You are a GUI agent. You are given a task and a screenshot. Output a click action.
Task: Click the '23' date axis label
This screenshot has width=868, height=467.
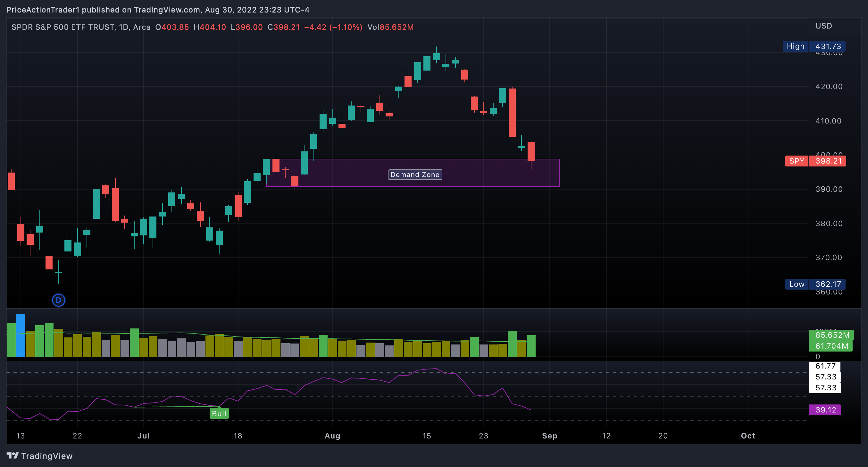483,436
